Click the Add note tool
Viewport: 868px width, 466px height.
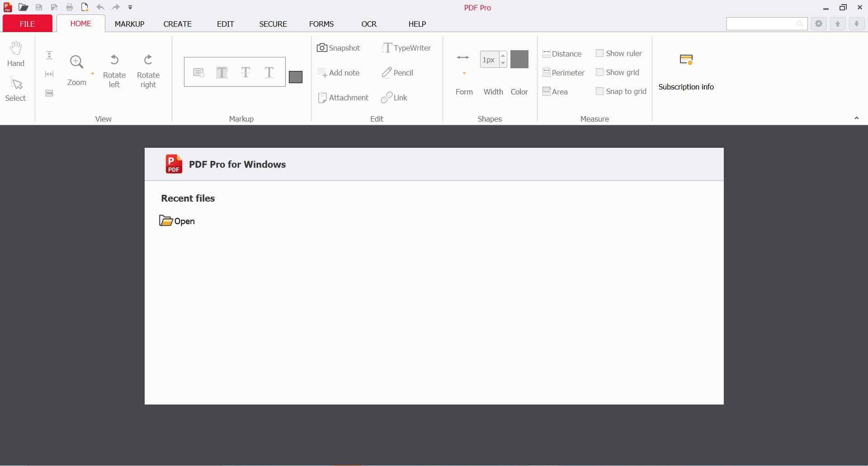coord(338,73)
